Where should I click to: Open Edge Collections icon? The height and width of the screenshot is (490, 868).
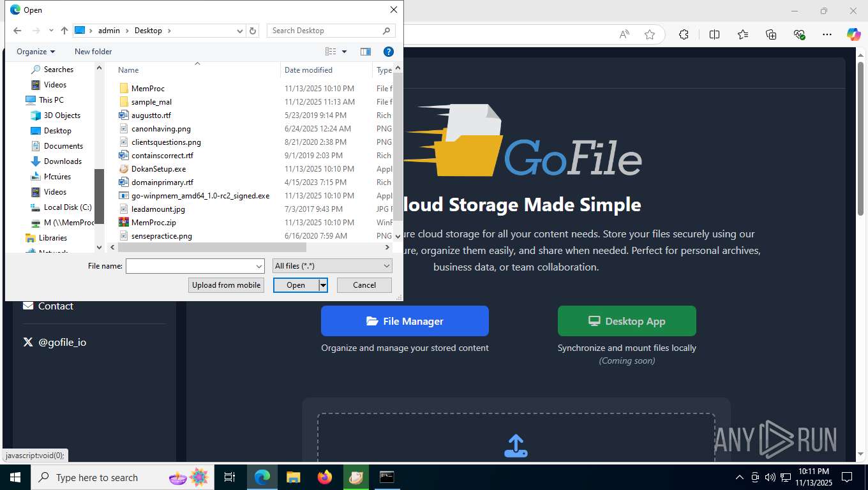click(771, 34)
